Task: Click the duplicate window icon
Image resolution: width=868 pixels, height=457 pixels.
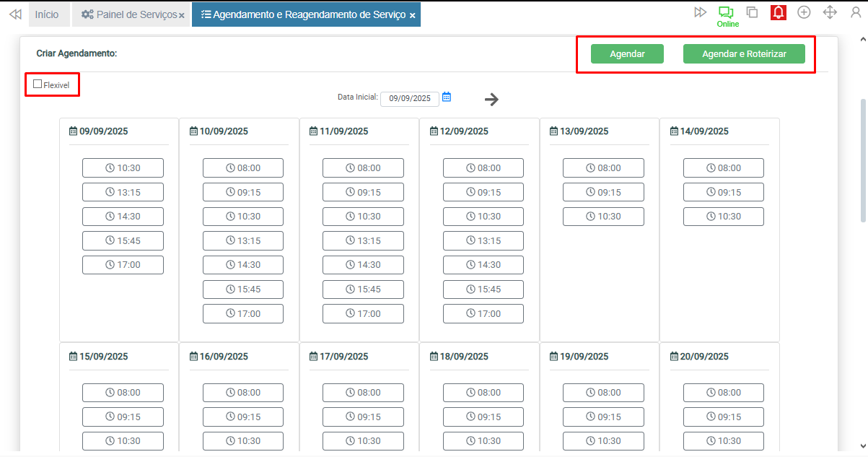Action: (752, 12)
